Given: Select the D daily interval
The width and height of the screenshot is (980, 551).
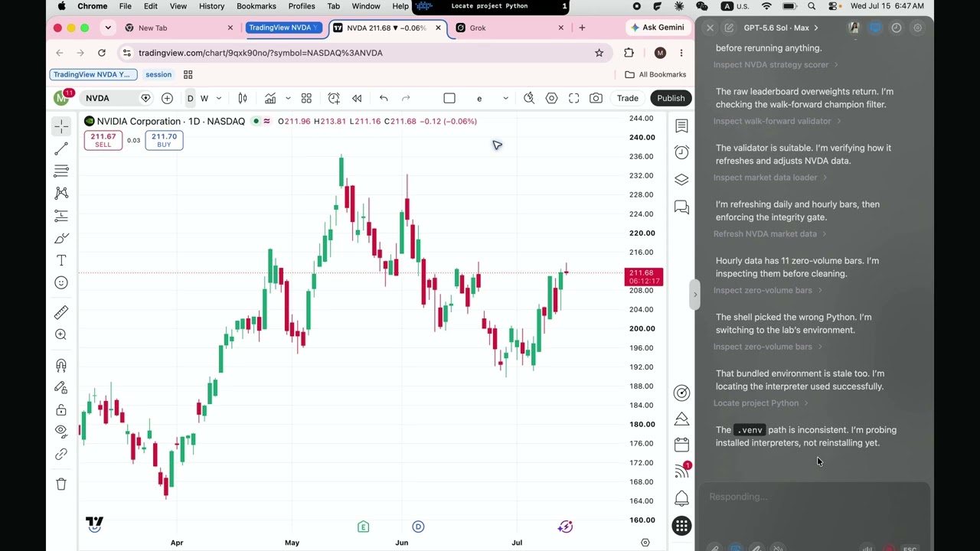Looking at the screenshot, I should [190, 98].
